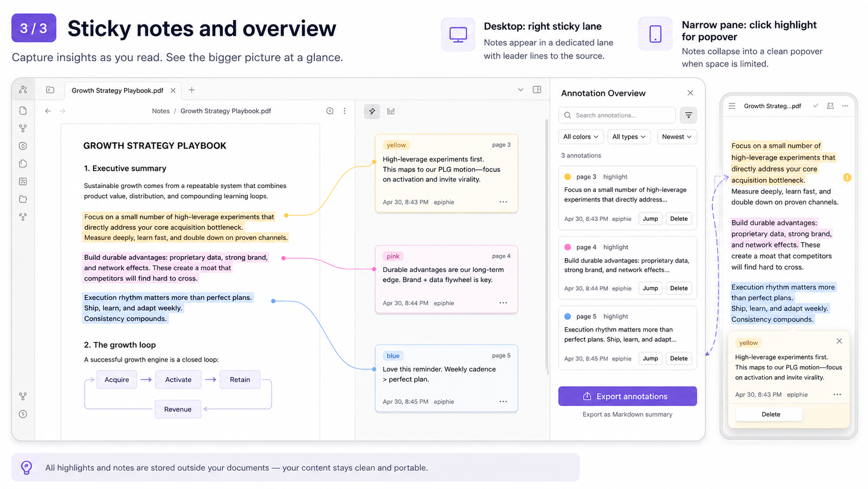Open the hamburger menu in narrow pane
The height and width of the screenshot is (489, 868).
coord(732,106)
